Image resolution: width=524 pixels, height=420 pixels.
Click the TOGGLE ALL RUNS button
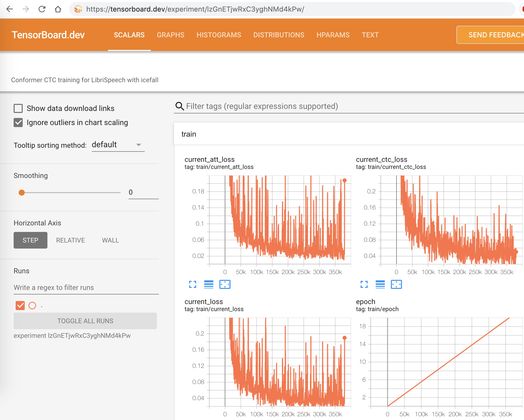pyautogui.click(x=85, y=321)
